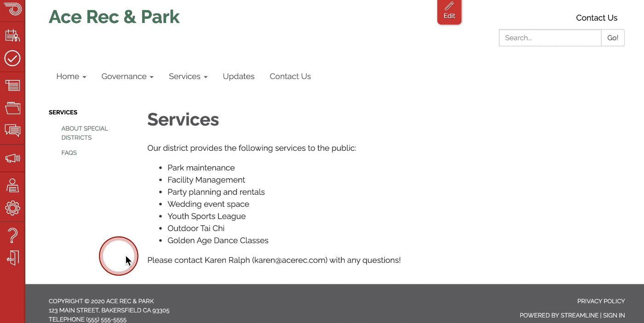
Task: Expand the Services dropdown in navigation bar
Action: (x=188, y=76)
